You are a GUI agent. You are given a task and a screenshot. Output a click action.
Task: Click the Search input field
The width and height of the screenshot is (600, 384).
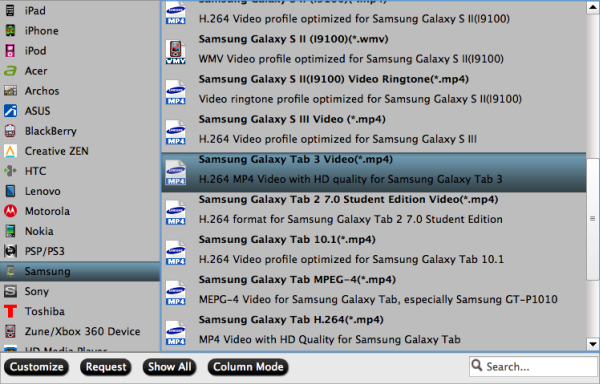coord(533,366)
